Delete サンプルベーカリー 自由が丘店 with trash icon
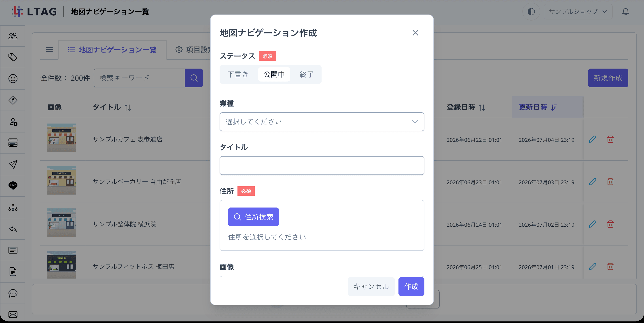644x323 pixels. tap(610, 182)
